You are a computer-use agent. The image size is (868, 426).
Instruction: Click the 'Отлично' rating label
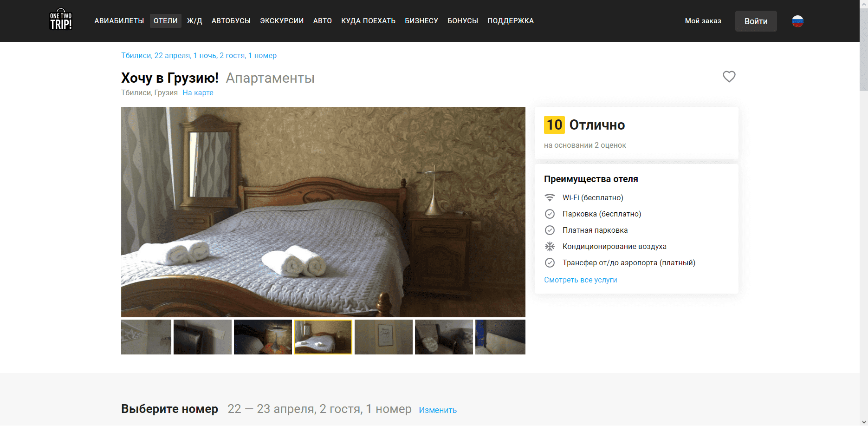pos(597,125)
